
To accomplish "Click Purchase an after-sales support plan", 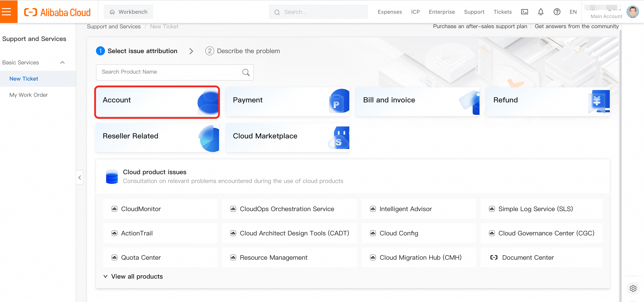I will click(480, 26).
